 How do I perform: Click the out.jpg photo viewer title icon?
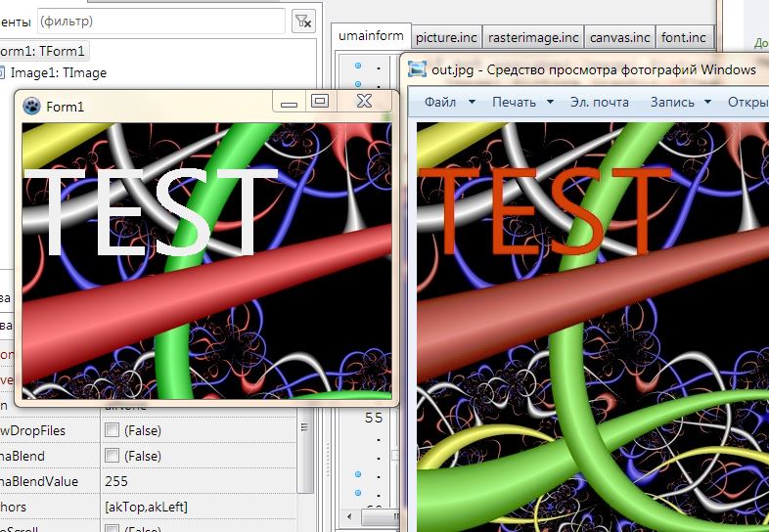click(x=418, y=70)
